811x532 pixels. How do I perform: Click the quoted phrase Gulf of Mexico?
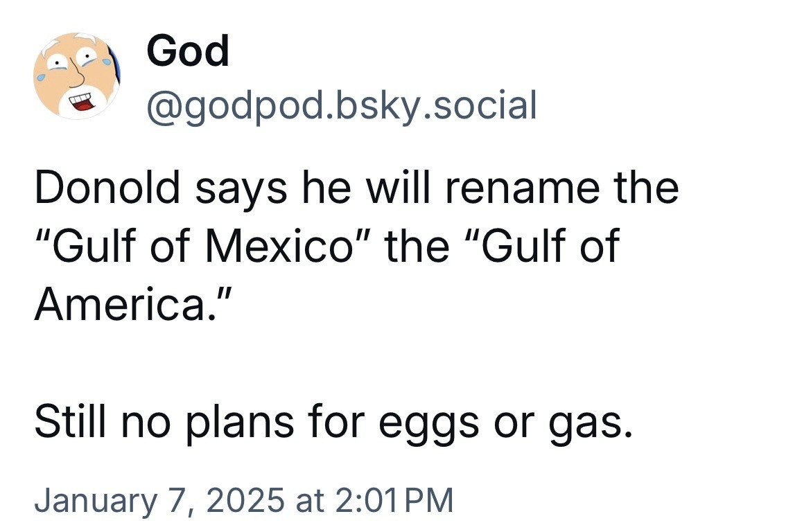click(x=202, y=246)
